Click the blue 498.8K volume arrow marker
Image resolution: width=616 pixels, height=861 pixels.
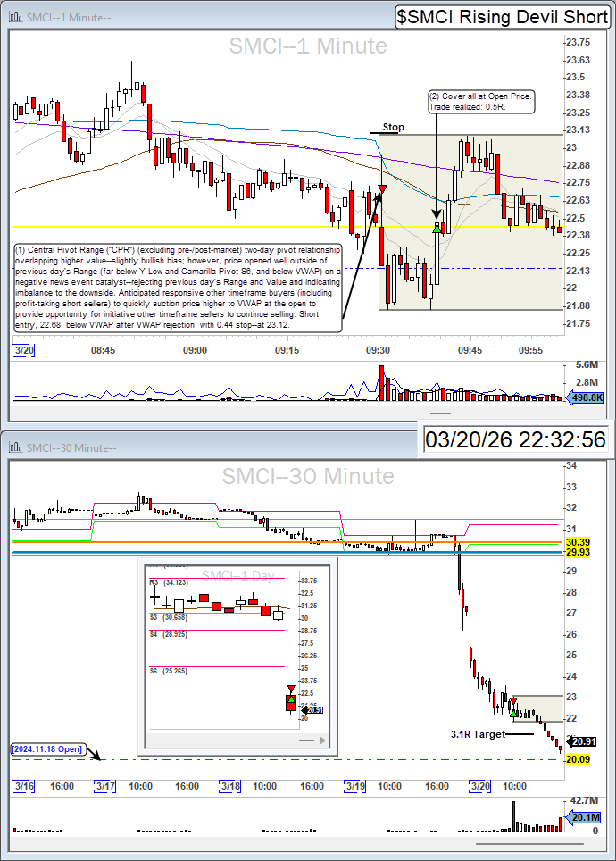pyautogui.click(x=584, y=397)
